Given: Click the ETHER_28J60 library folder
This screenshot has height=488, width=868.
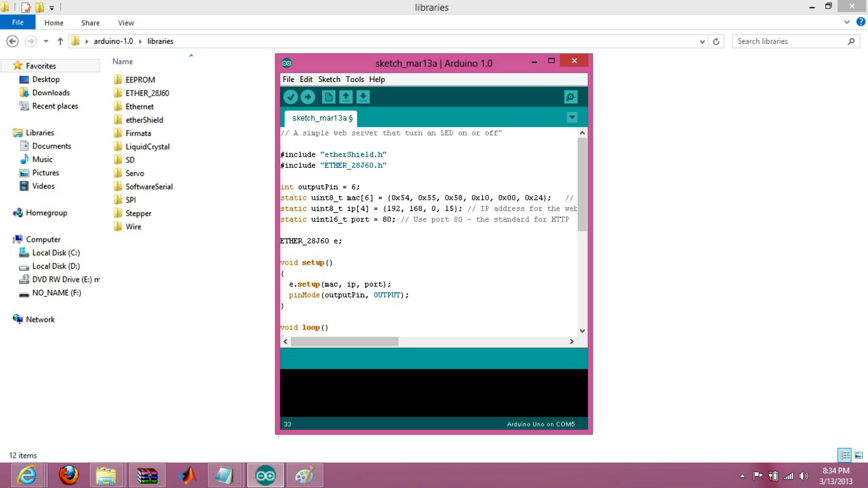Looking at the screenshot, I should [x=148, y=93].
